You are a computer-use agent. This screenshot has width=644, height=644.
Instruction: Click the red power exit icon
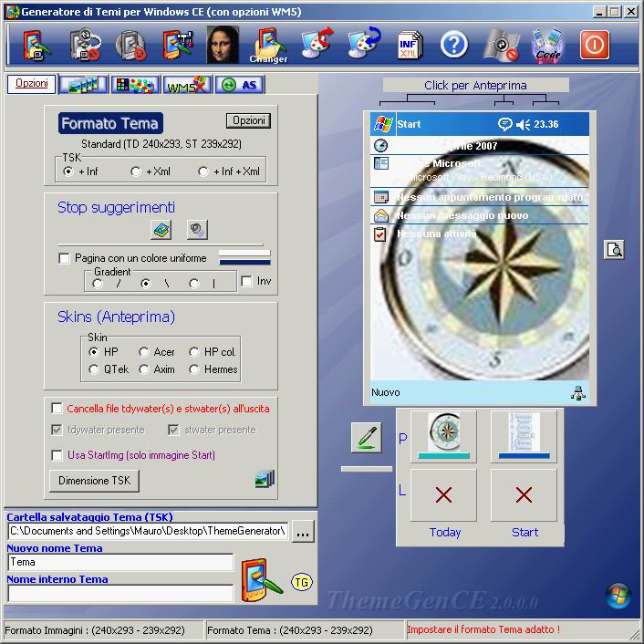(594, 45)
